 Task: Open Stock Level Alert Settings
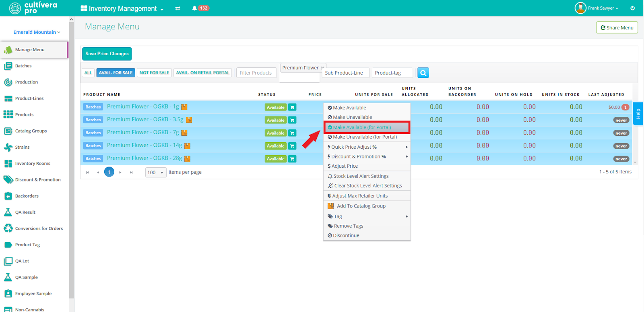(367, 176)
